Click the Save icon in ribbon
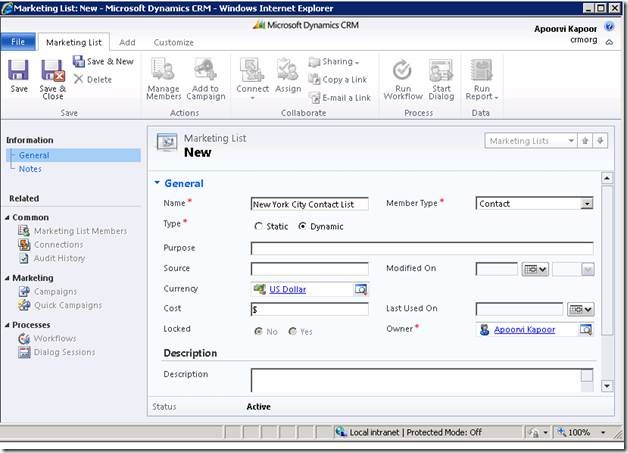Image resolution: width=628 pixels, height=453 pixels. [19, 72]
